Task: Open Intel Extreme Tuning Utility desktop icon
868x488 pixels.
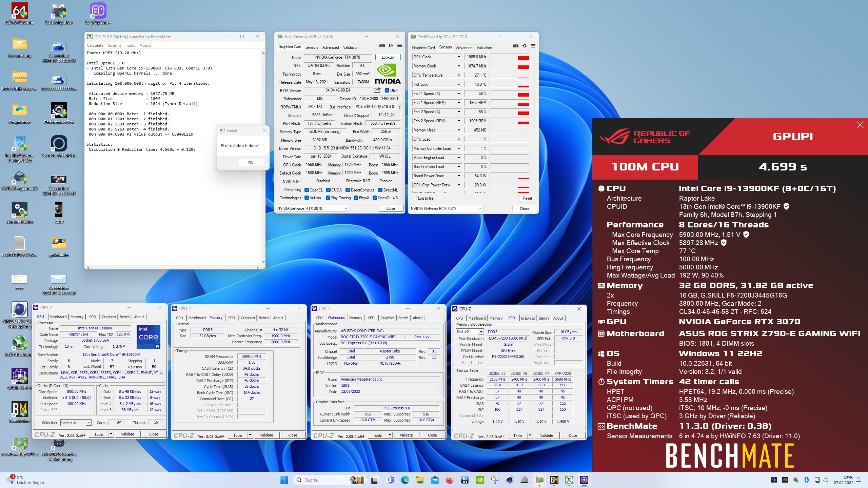Action: [x=20, y=149]
